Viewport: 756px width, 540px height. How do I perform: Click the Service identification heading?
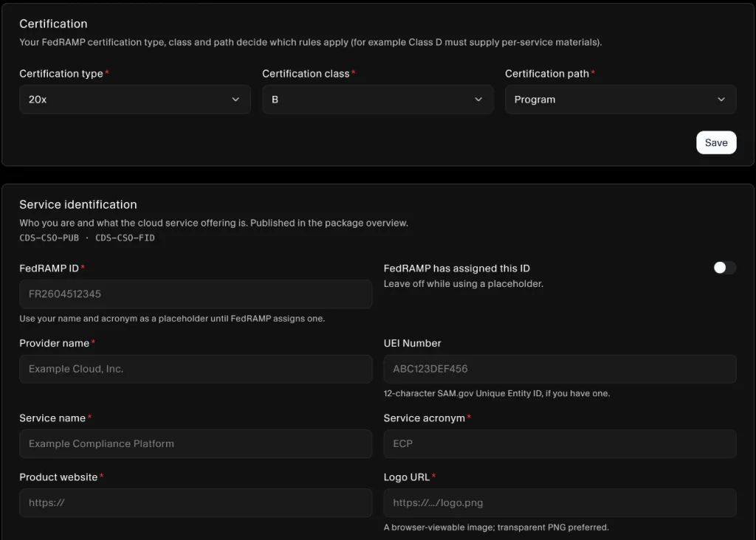tap(78, 205)
